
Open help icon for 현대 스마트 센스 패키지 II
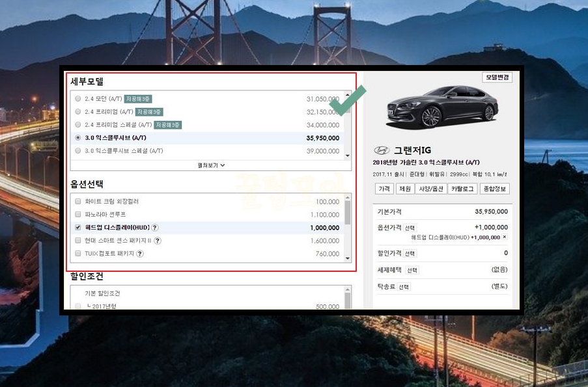tap(158, 241)
